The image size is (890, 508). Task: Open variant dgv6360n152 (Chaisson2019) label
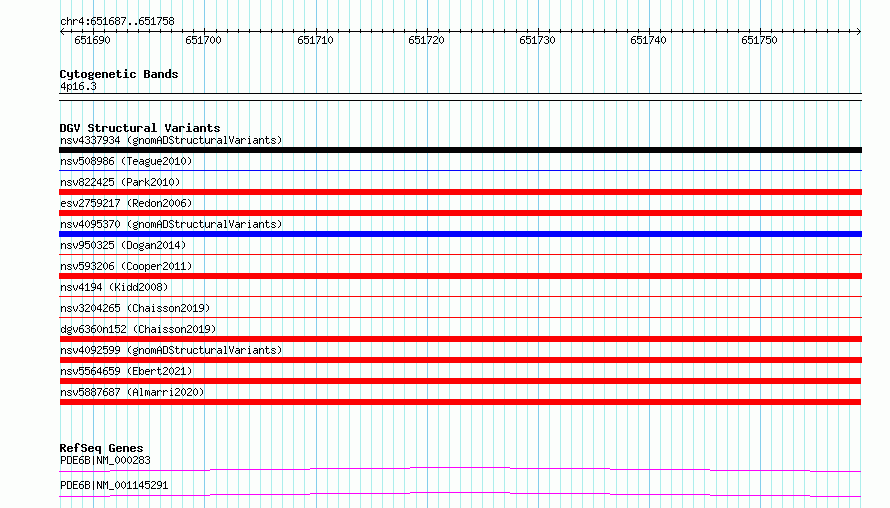point(138,329)
